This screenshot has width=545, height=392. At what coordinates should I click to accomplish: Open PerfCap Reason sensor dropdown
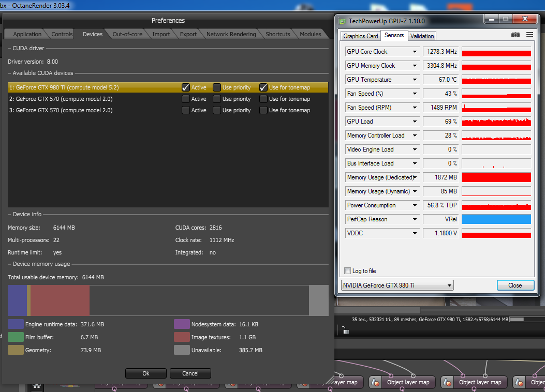point(415,219)
